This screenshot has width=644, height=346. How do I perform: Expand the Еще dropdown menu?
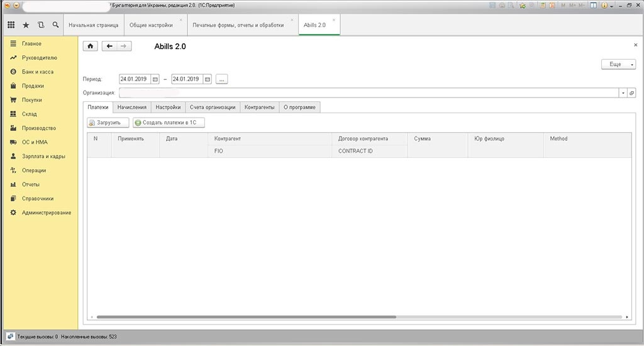tap(619, 64)
